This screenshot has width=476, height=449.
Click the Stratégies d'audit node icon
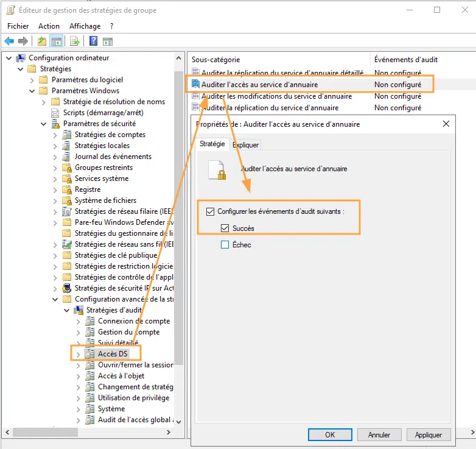point(79,310)
